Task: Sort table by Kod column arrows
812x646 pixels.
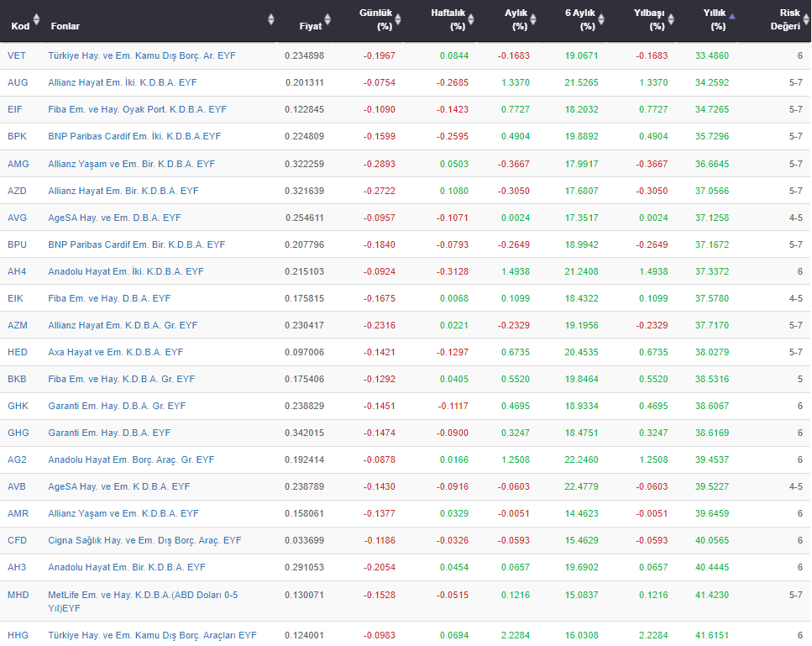Action: coord(36,19)
